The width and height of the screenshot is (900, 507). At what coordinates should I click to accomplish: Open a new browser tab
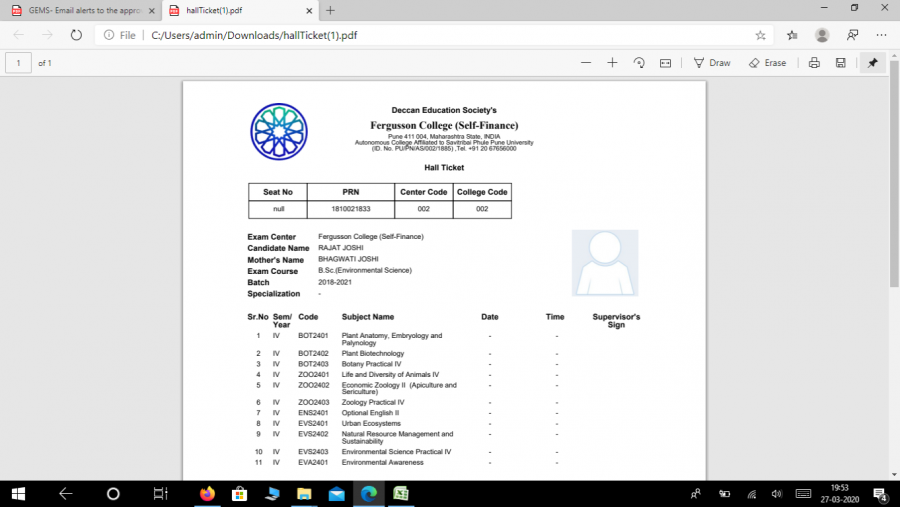click(330, 10)
